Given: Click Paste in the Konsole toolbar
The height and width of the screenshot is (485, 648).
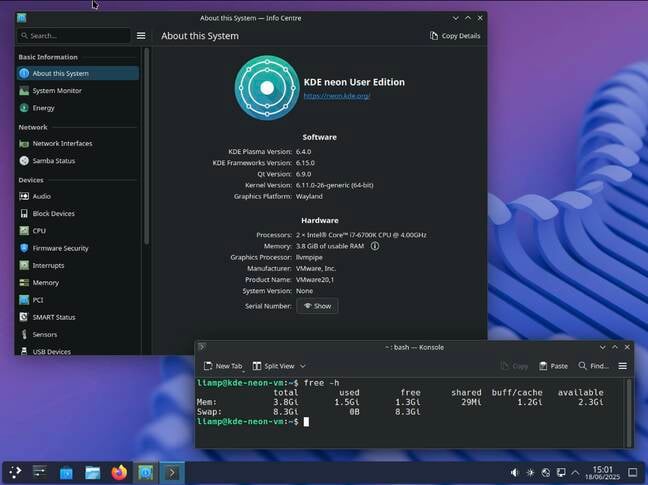Looking at the screenshot, I should 553,366.
